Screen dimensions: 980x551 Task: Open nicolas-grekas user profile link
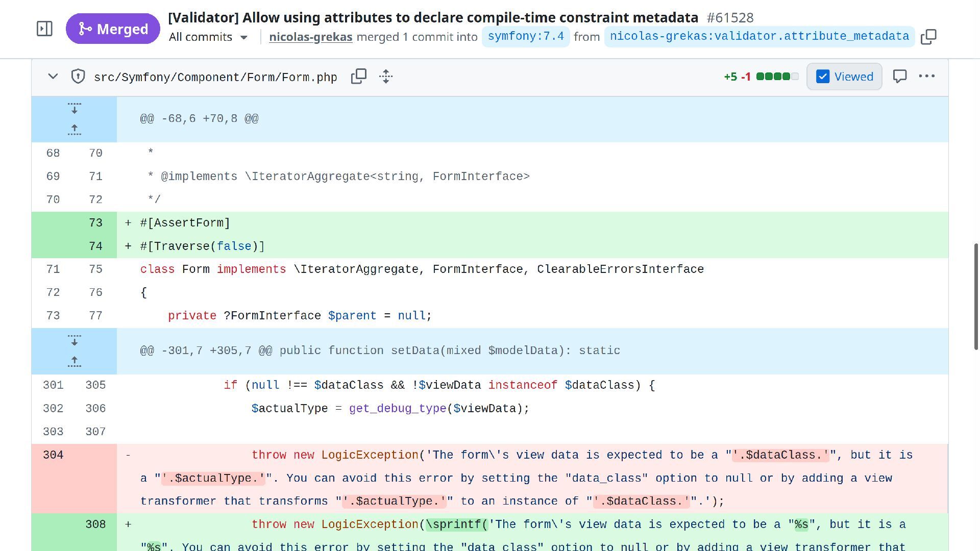click(310, 37)
